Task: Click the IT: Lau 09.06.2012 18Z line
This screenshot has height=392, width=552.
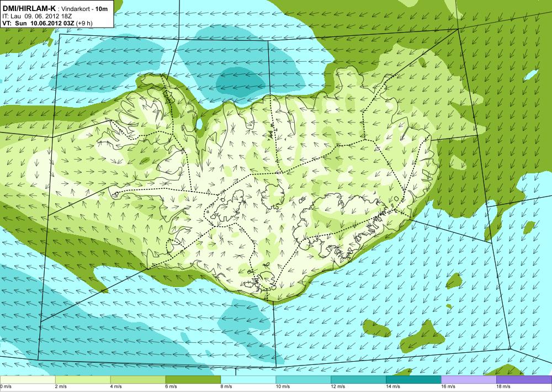Action: pyautogui.click(x=36, y=16)
